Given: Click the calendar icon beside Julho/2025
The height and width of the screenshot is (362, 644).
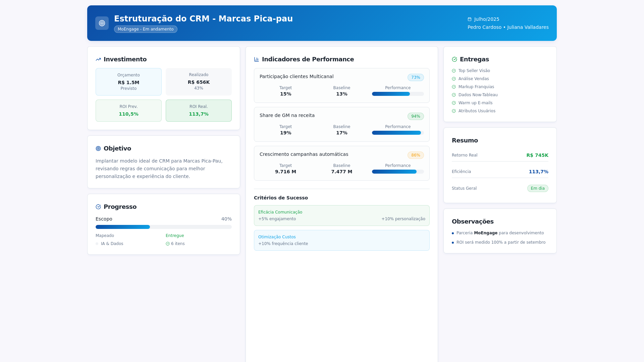Looking at the screenshot, I should pos(470,19).
